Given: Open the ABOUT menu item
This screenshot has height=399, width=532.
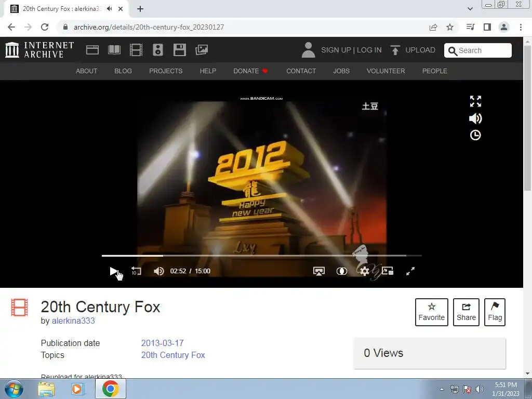Looking at the screenshot, I should click(87, 71).
